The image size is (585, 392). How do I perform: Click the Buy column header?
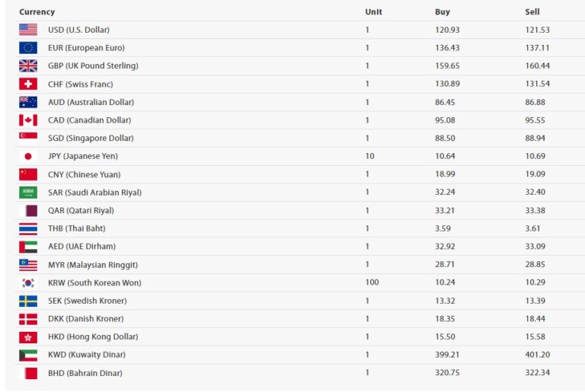[442, 12]
